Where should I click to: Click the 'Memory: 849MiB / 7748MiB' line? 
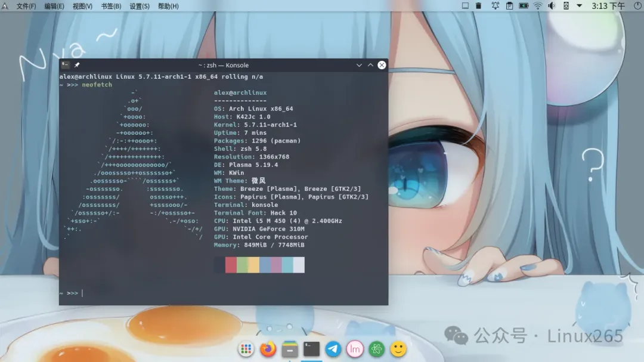click(x=259, y=245)
